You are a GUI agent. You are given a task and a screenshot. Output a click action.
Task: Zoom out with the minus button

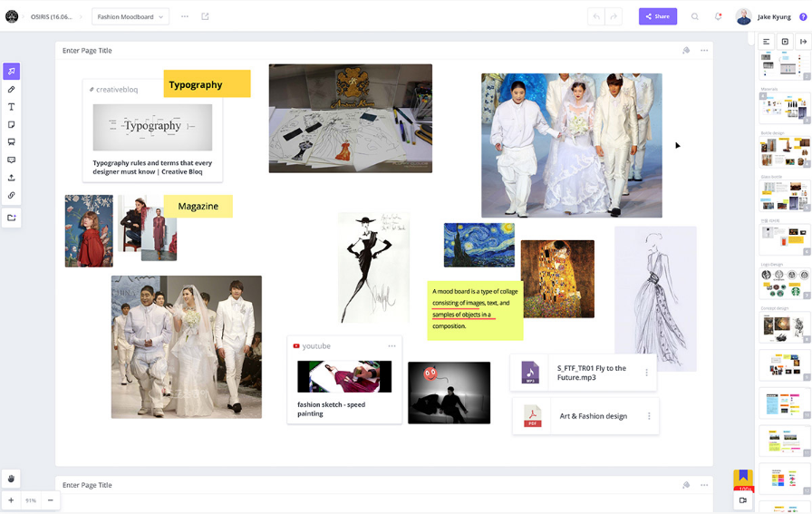click(50, 500)
